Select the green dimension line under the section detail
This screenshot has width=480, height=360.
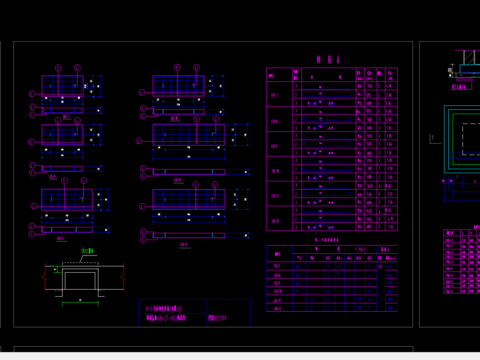pos(80,303)
